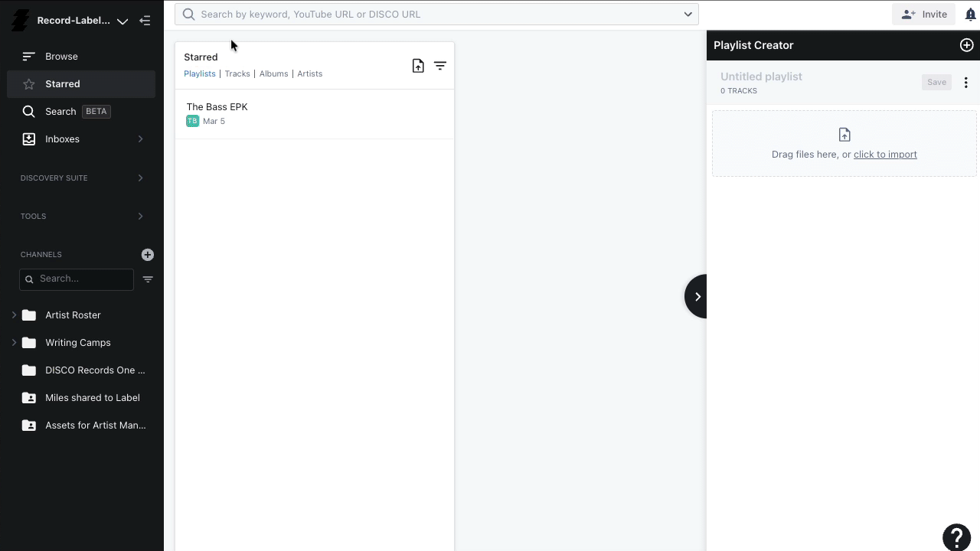Create a new channel with the plus icon
The width and height of the screenshot is (980, 551).
tap(147, 254)
